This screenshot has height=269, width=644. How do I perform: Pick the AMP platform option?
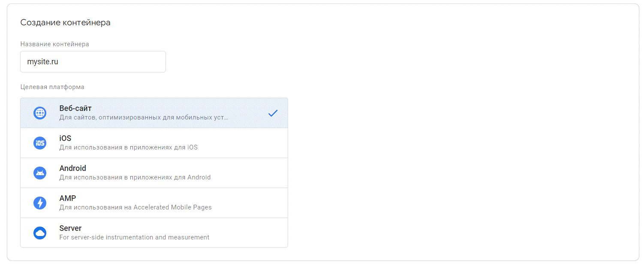coord(67,198)
